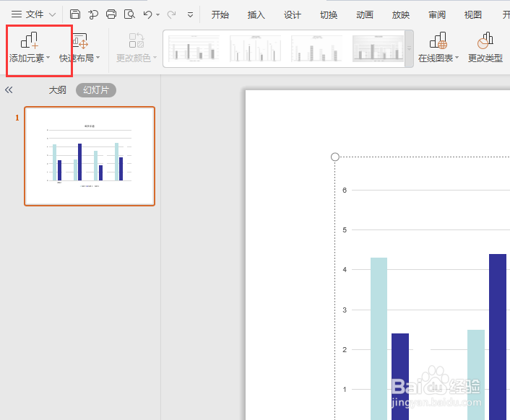Viewport: 510px width, 420px height.
Task: Select the first dark blue bar
Action: [x=400, y=377]
